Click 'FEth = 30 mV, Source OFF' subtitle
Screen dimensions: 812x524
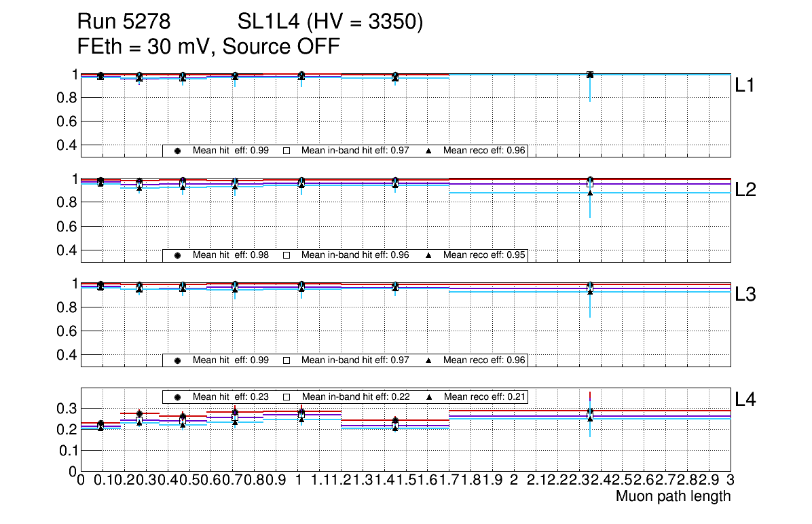[208, 47]
